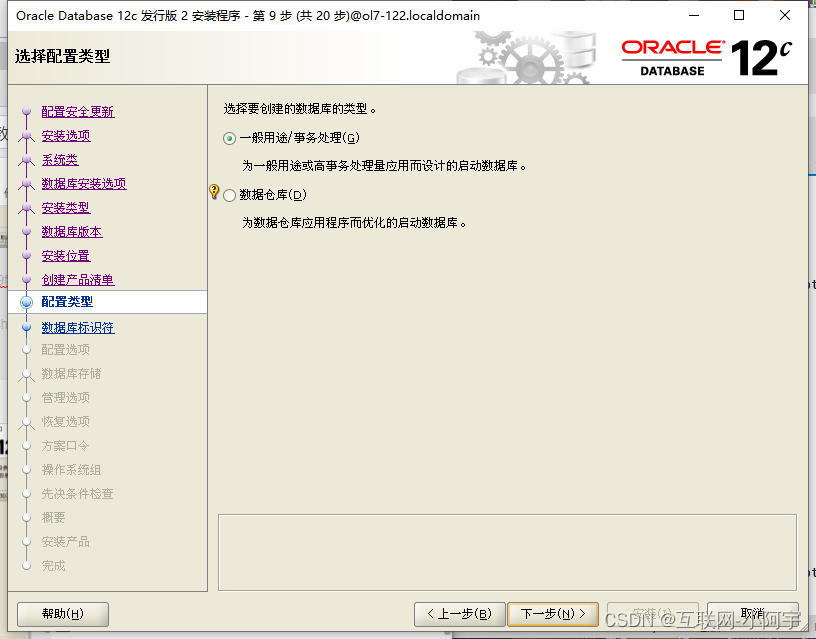Image resolution: width=816 pixels, height=639 pixels.
Task: Click disabled 管理选项 step text
Action: click(66, 397)
